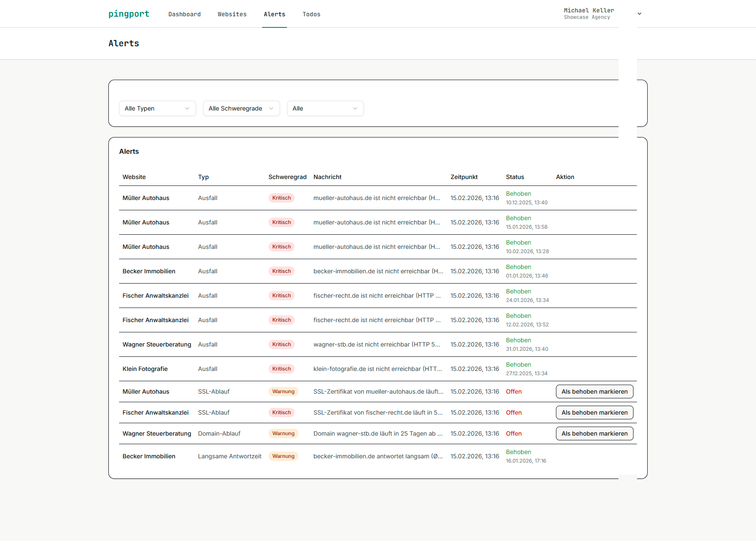Open the Websites section

[x=232, y=14]
